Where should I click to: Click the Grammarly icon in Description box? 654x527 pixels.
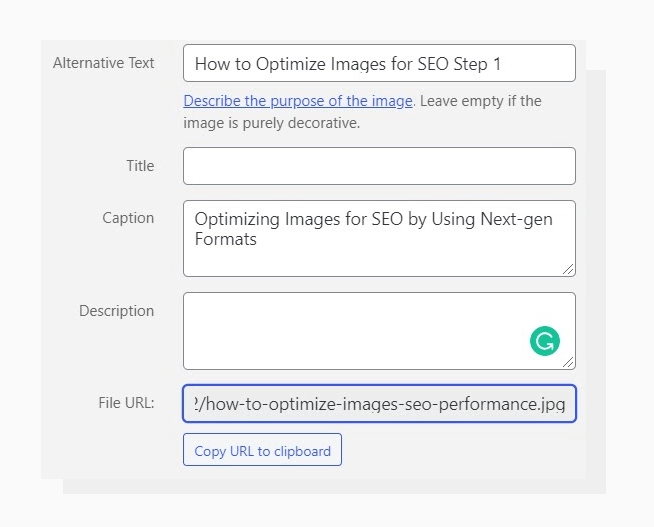545,341
